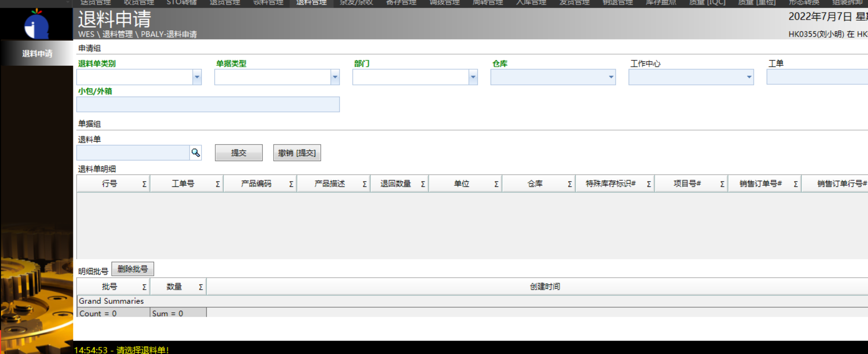Click the Σ icon in 批号 column header
The height and width of the screenshot is (354, 868).
(x=144, y=287)
